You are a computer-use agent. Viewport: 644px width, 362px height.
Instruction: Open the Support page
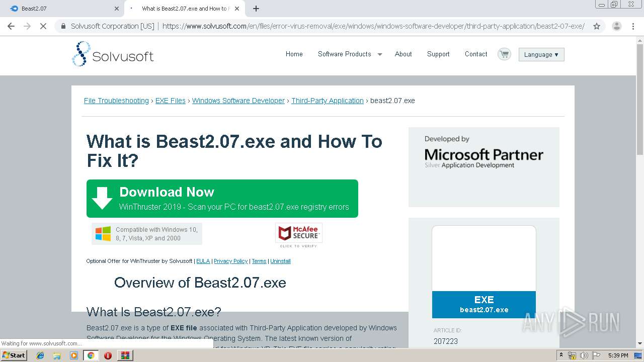click(438, 54)
